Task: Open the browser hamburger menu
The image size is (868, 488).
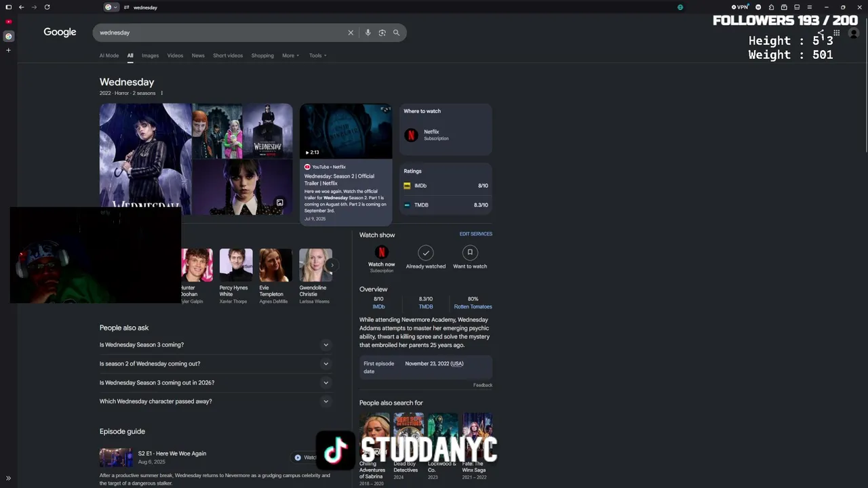Action: [809, 7]
